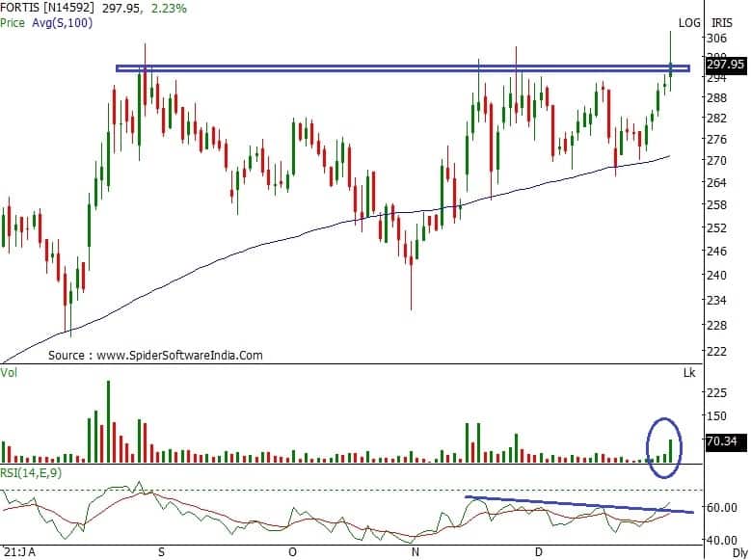Click the Vol panel label

[x=10, y=370]
